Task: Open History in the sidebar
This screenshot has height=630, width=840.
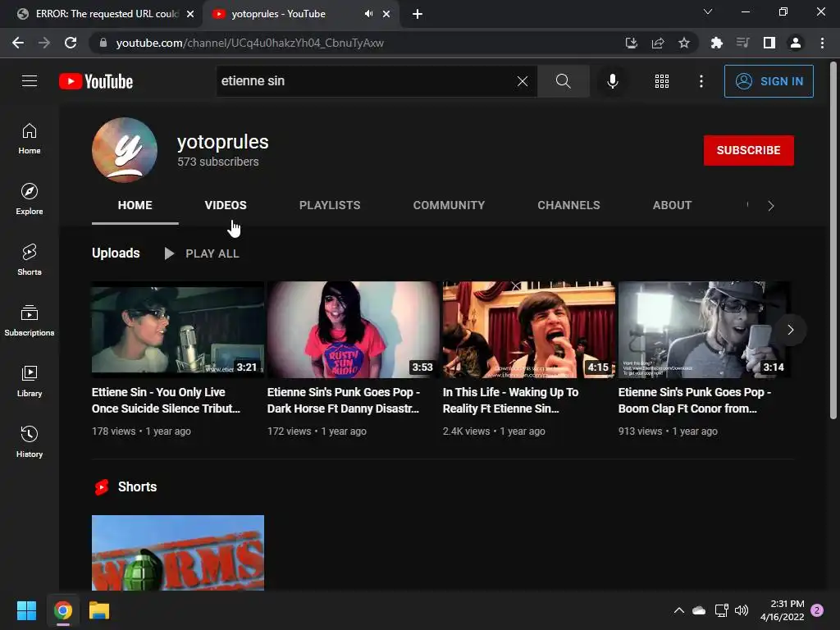Action: [x=30, y=441]
